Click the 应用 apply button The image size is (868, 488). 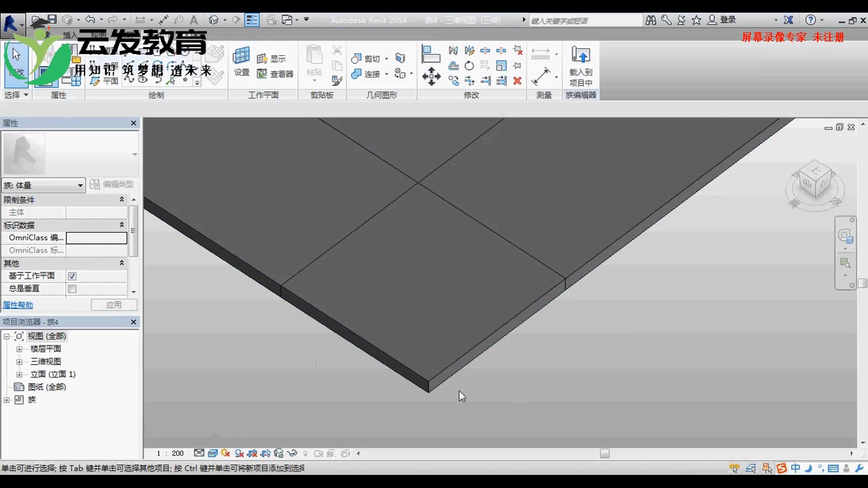(x=114, y=305)
